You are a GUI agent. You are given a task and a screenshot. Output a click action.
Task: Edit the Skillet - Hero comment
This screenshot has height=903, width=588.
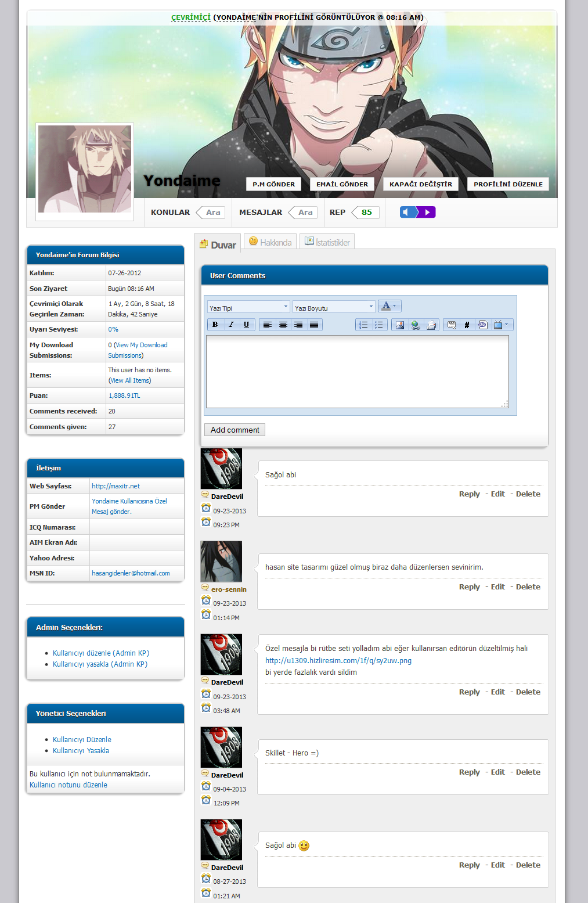coord(498,772)
